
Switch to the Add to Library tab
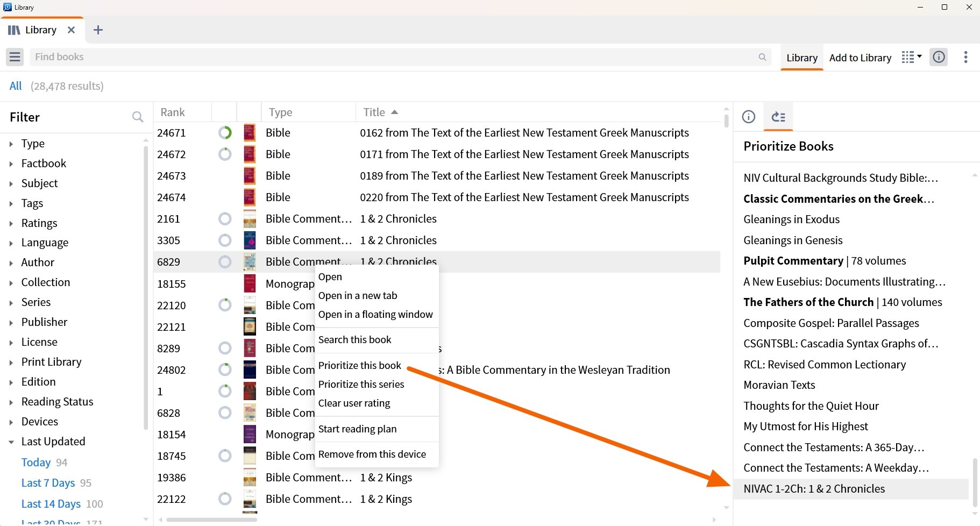pos(860,58)
